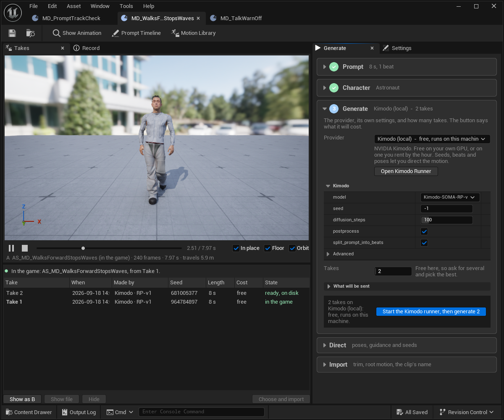Click the step 3 badge beside Generate
This screenshot has width=504, height=420.
334,109
